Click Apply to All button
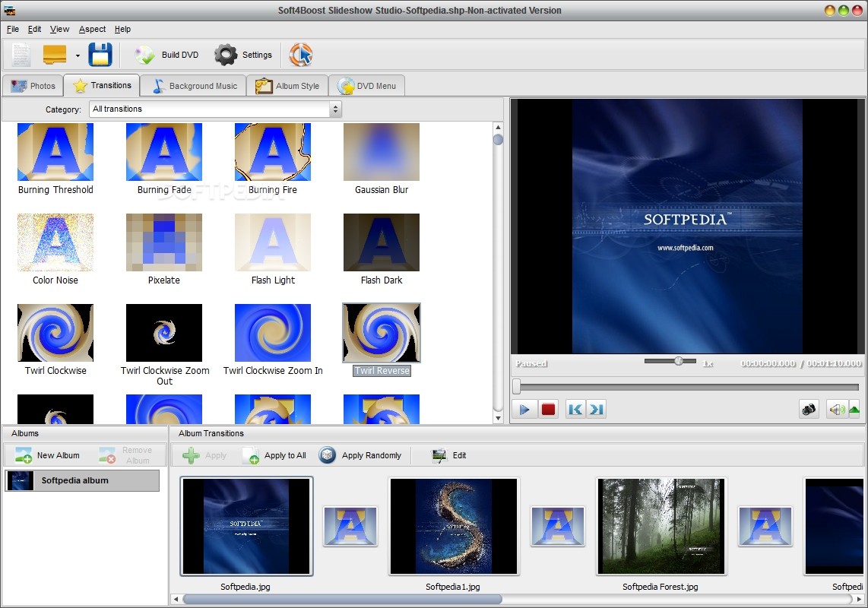Viewport: 868px width, 608px height. pos(274,455)
